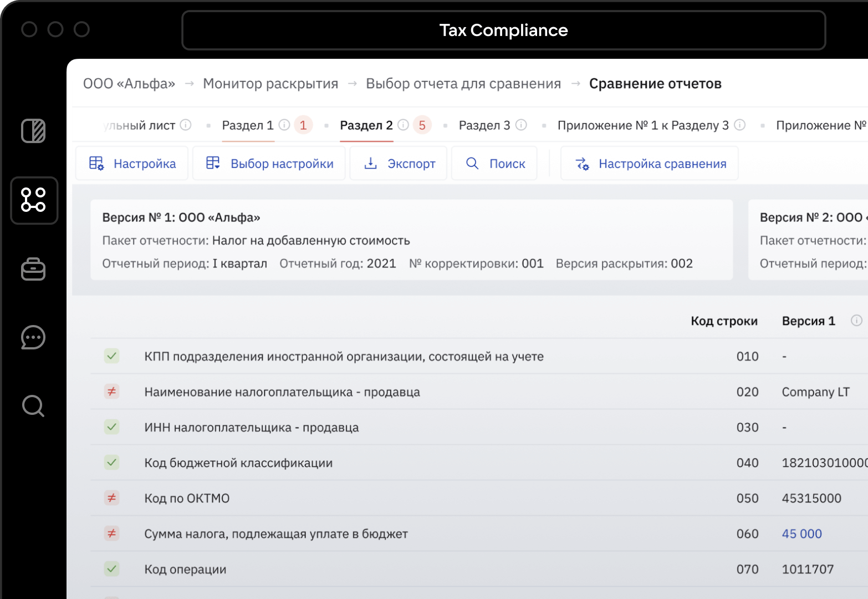Open the panel layout sidebar icon
The height and width of the screenshot is (599, 868).
coord(33,131)
